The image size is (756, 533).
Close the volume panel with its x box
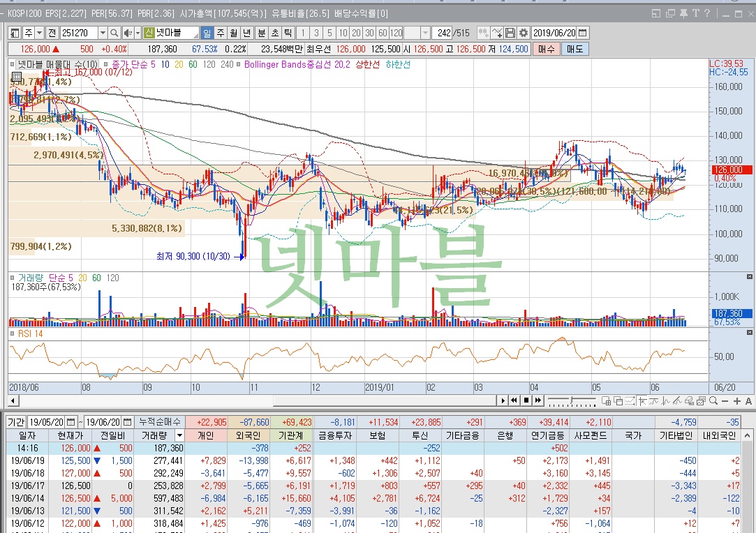749,277
